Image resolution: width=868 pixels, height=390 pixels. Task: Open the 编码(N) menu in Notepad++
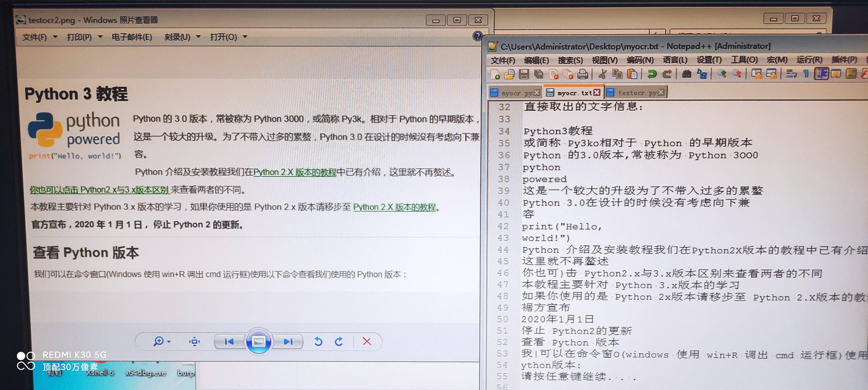640,60
